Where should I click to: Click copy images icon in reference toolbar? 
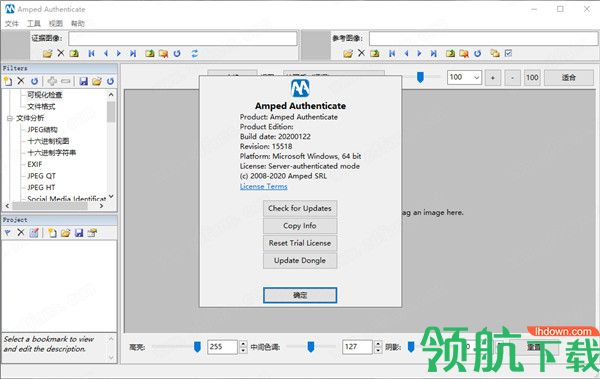(x=495, y=54)
